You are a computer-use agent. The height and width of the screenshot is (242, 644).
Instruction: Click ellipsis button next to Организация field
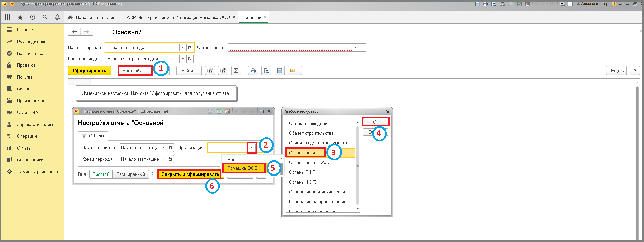[x=362, y=48]
